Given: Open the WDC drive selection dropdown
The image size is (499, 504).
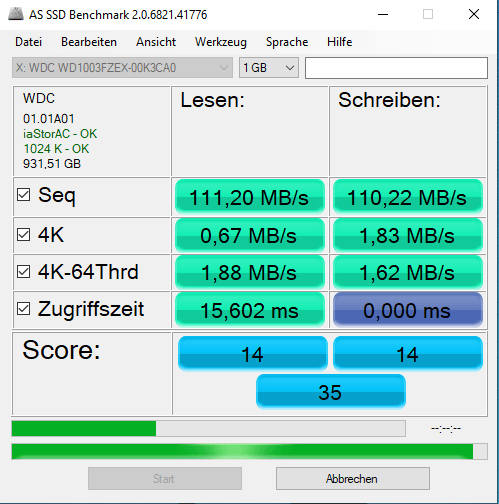Looking at the screenshot, I should click(122, 68).
